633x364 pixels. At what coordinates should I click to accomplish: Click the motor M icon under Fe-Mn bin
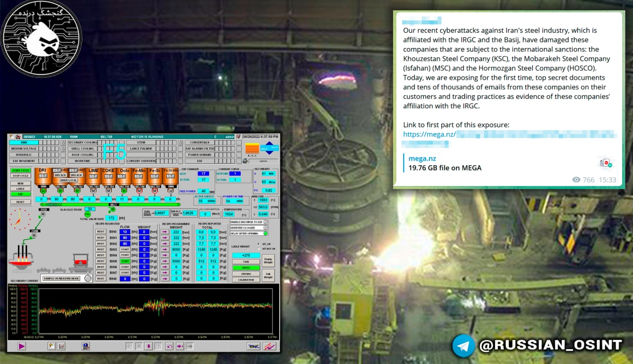[x=139, y=191]
